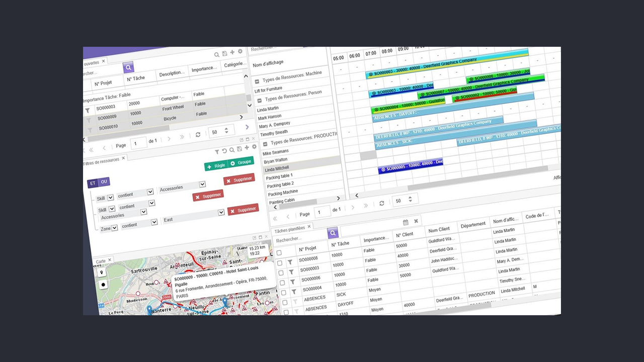644x362 pixels.
Task: Collapse the Types de Ressources: Person group
Action: 259,101
